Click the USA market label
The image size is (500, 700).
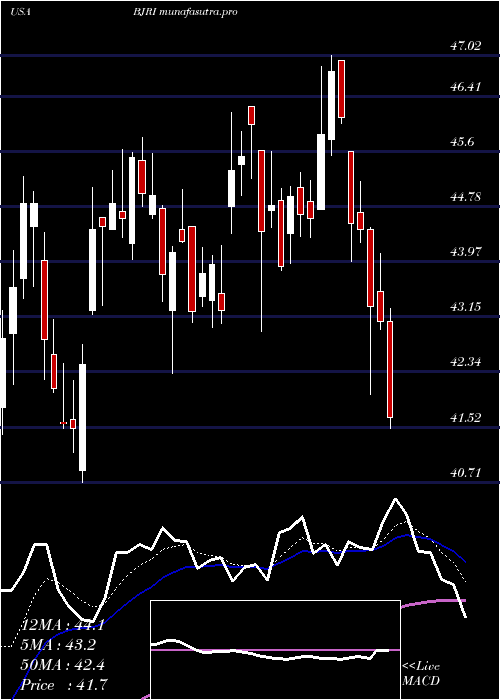coord(20,12)
